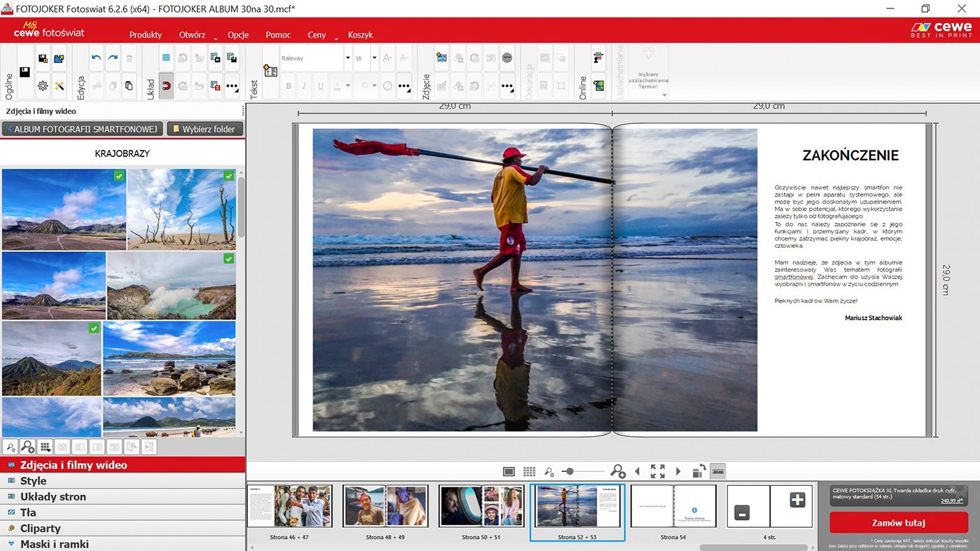Open more Tekst options
This screenshot has width=980, height=551.
pyautogui.click(x=404, y=86)
